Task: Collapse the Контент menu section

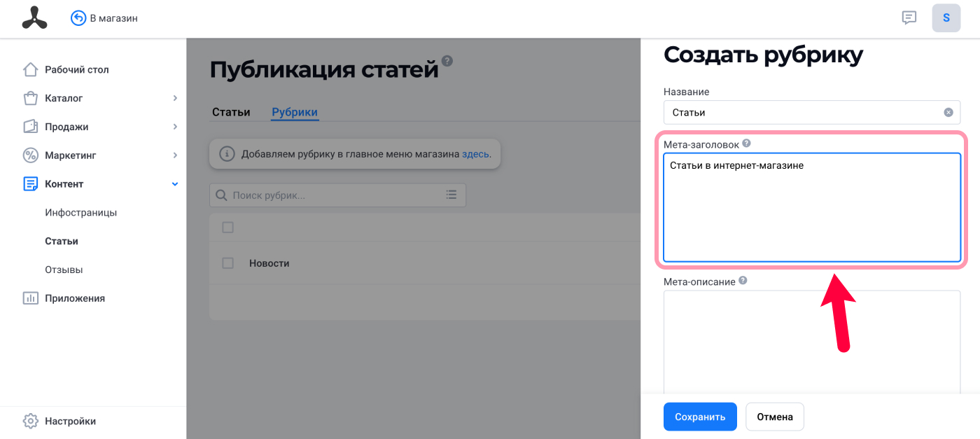Action: (175, 184)
